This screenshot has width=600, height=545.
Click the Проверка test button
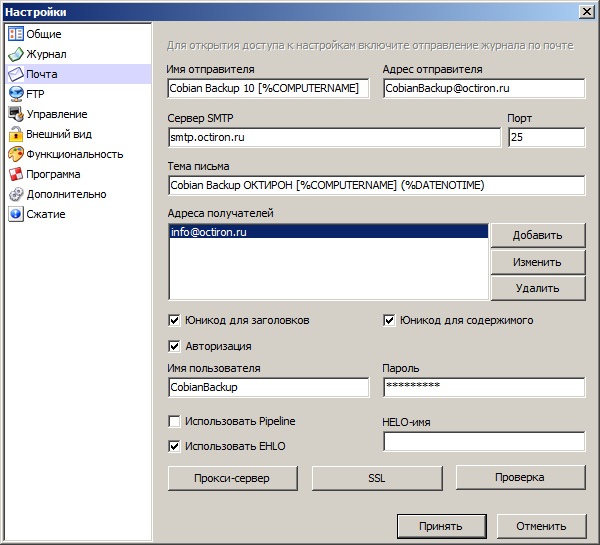click(x=520, y=477)
